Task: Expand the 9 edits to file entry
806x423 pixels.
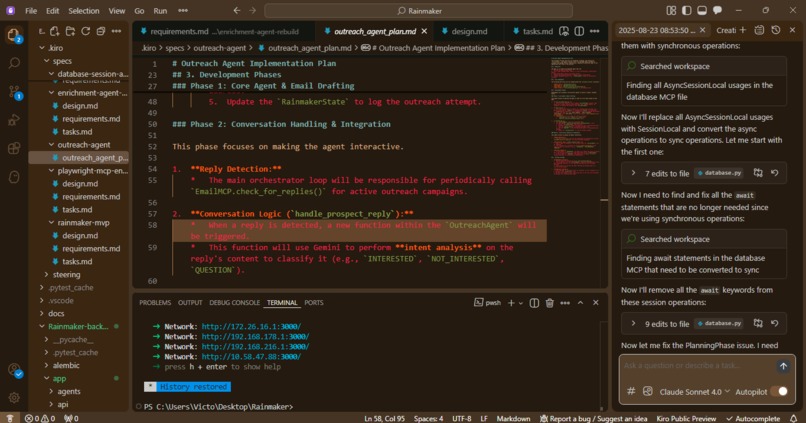Action: click(x=634, y=323)
